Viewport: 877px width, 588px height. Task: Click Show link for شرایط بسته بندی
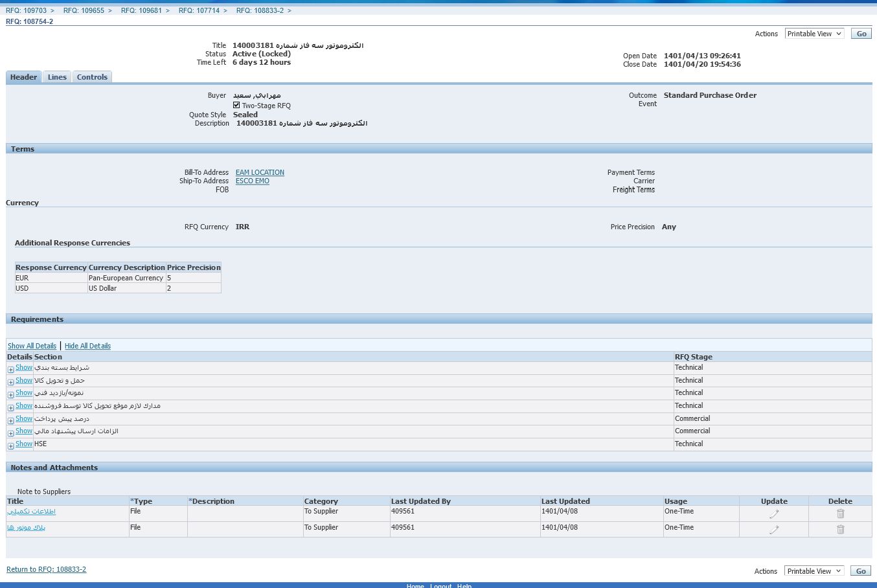[24, 367]
